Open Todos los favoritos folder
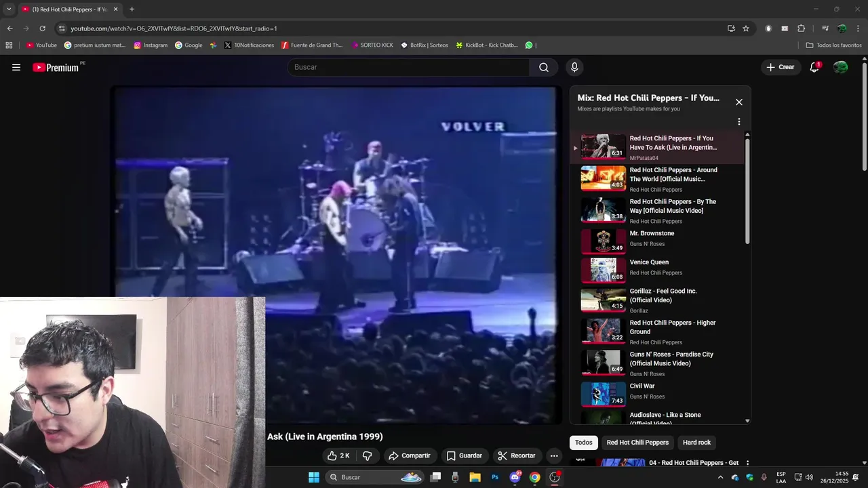The width and height of the screenshot is (868, 488). click(x=833, y=45)
